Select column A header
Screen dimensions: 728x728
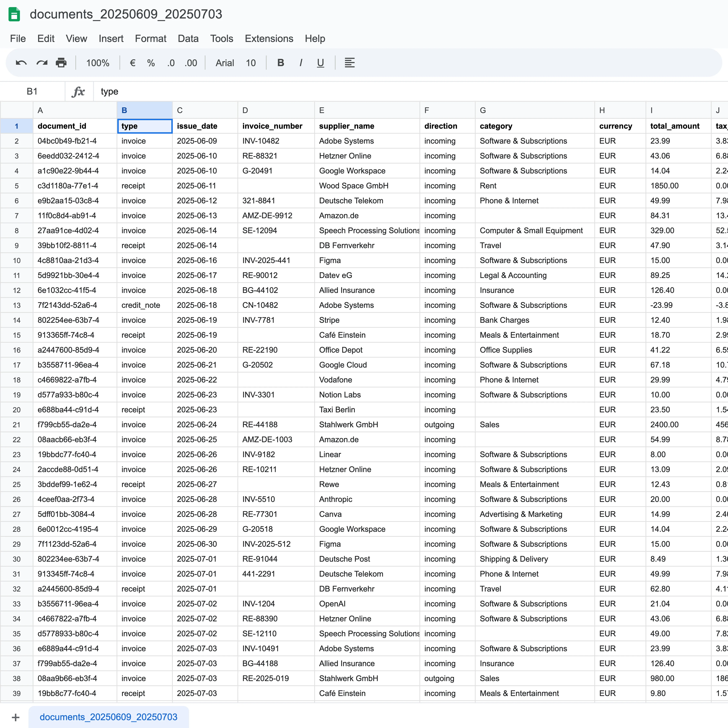pyautogui.click(x=75, y=110)
